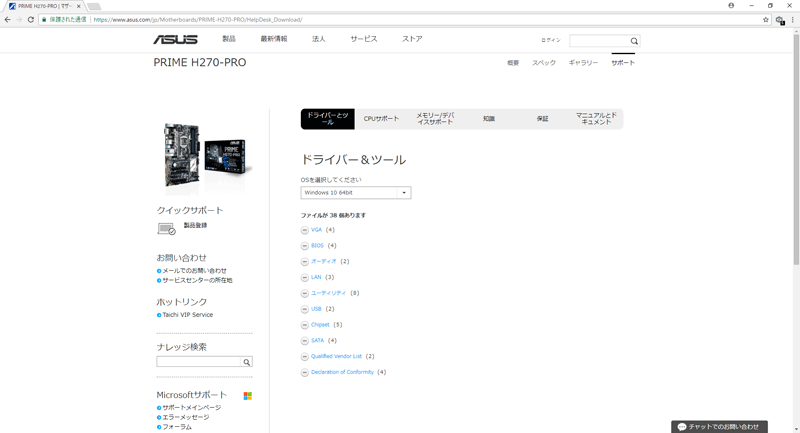This screenshot has width=800, height=433.
Task: Click サービスセンターの所在地 link
Action: pyautogui.click(x=197, y=281)
